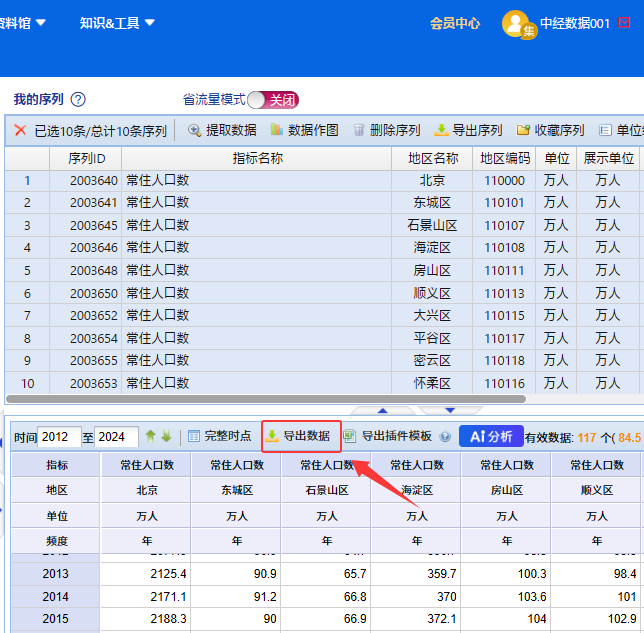Click the help icon beside 我的序列
Screen dimensions: 644x633
(x=78, y=99)
